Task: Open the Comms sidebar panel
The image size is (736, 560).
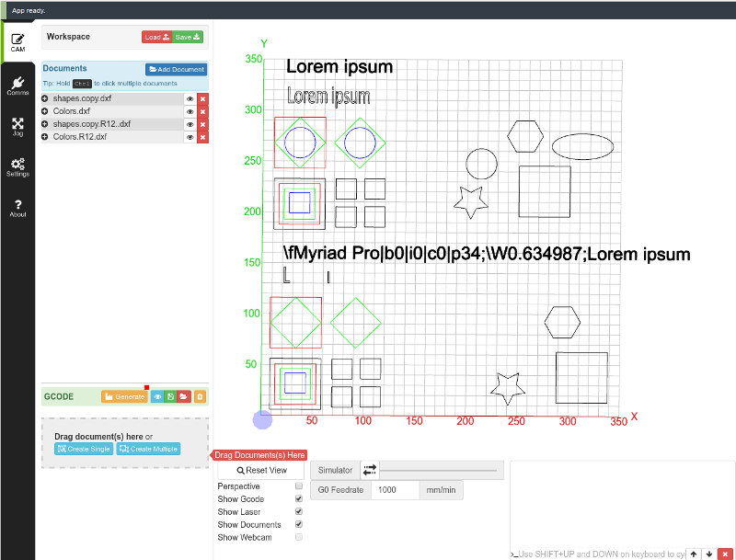Action: (x=17, y=85)
